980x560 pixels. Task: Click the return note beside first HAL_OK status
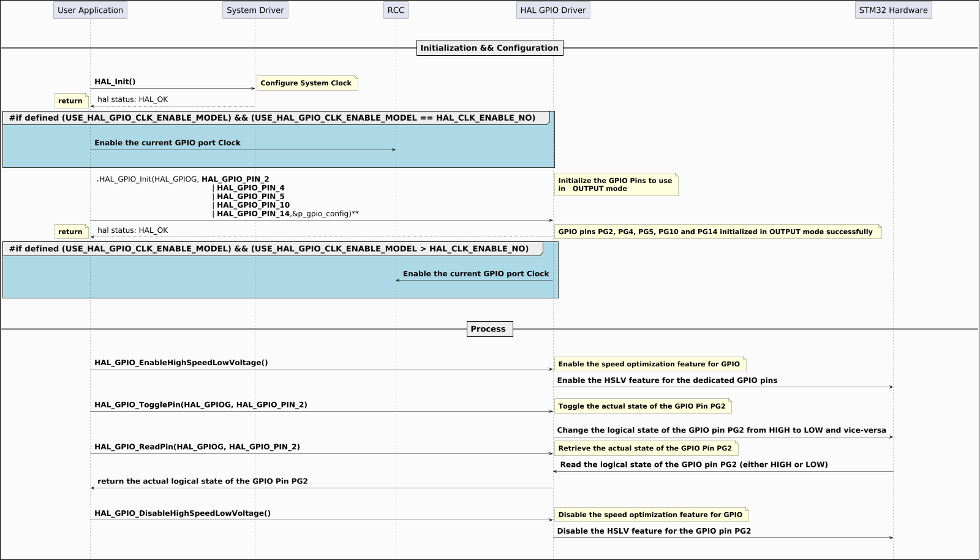pos(71,101)
